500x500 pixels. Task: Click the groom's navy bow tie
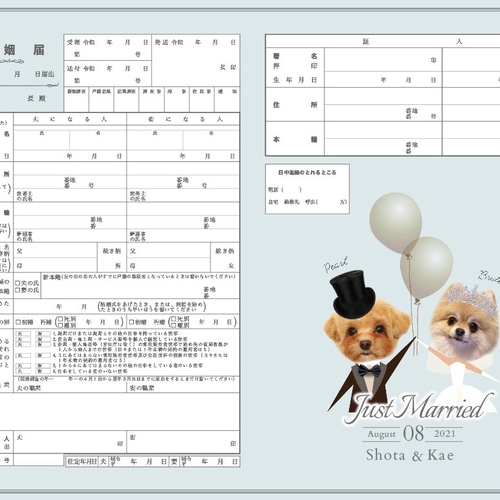[369, 370]
